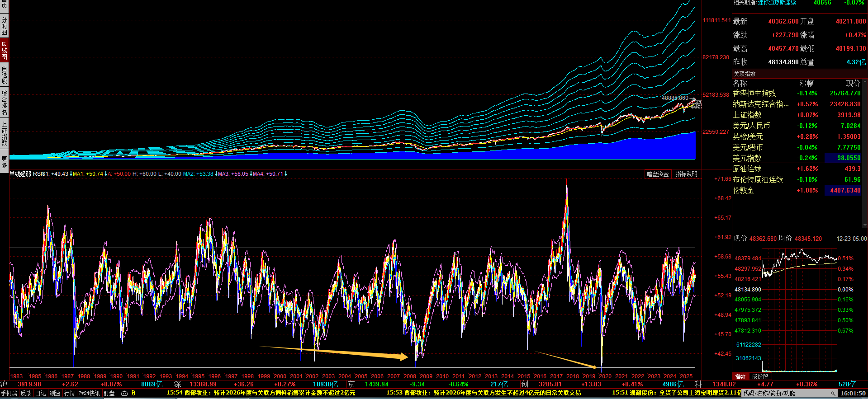Select the 美元/人民币 row

coord(797,126)
